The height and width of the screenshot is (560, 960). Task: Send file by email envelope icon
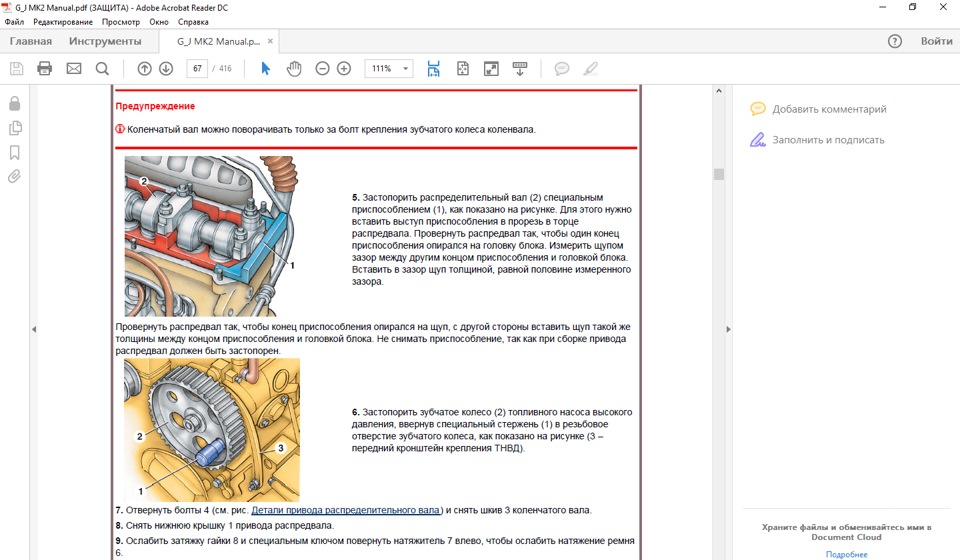(74, 69)
